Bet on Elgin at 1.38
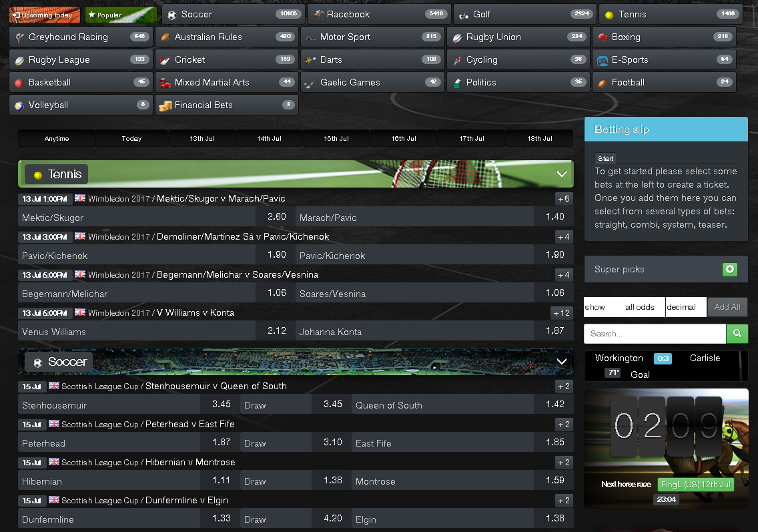The height and width of the screenshot is (532, 758). pyautogui.click(x=462, y=519)
